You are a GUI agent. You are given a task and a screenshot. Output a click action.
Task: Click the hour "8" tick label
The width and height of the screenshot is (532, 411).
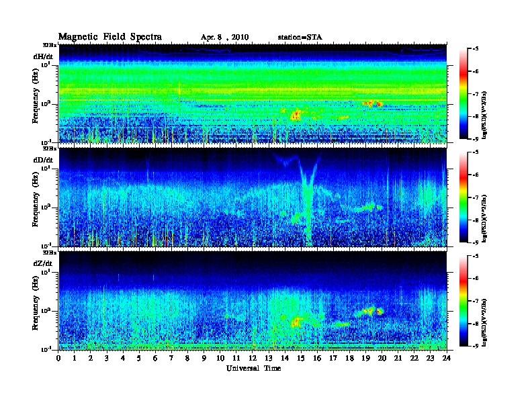188,359
